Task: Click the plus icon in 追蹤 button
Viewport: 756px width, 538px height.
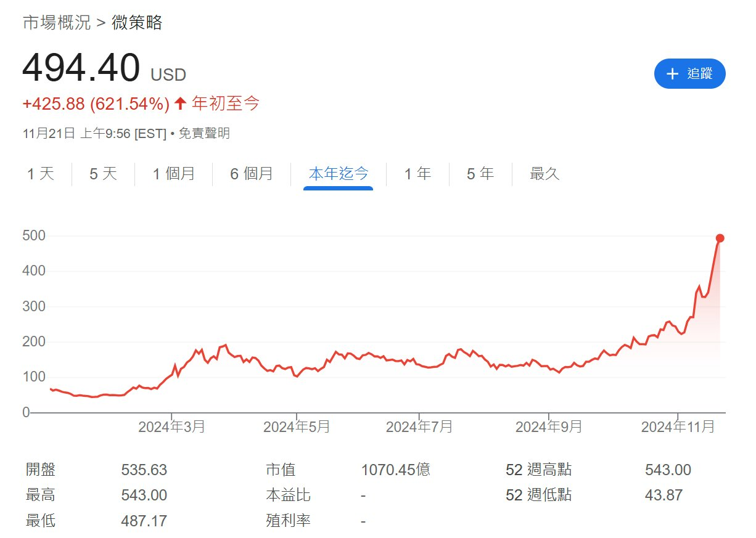Action: point(673,74)
